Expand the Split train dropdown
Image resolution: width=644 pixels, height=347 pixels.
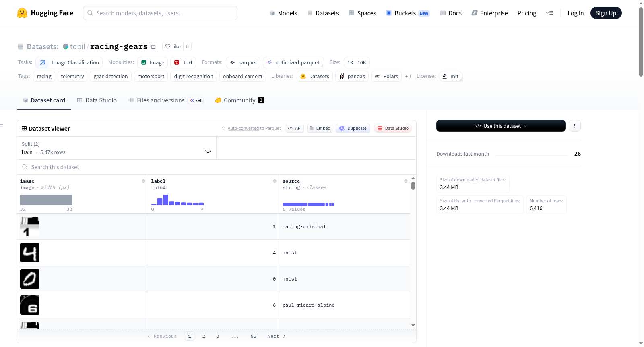(116, 148)
